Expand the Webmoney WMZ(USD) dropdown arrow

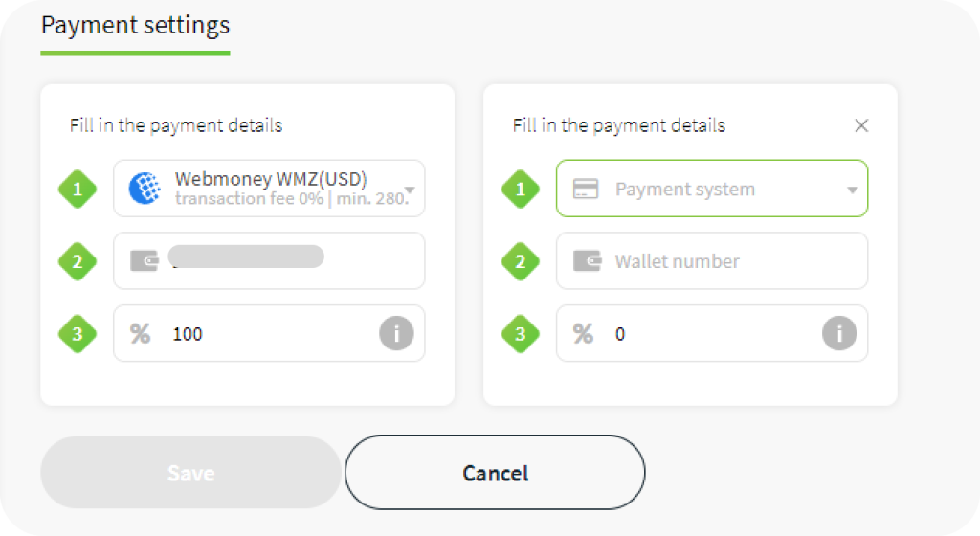point(410,190)
